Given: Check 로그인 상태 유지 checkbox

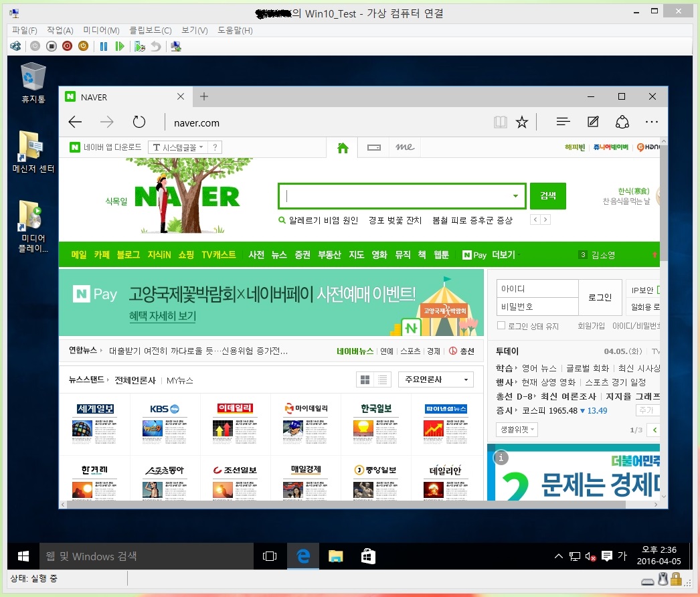Looking at the screenshot, I should pyautogui.click(x=501, y=325).
